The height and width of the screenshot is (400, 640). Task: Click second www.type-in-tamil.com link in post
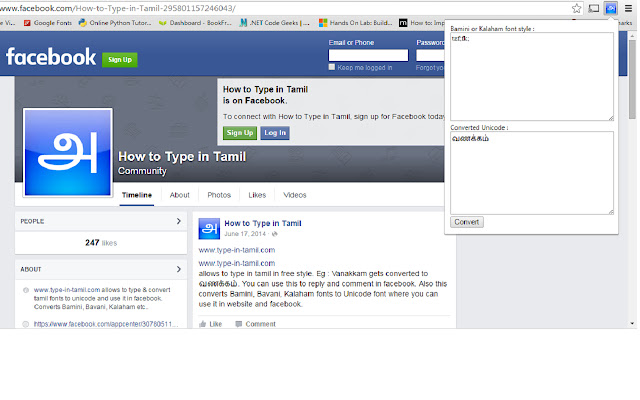[237, 263]
